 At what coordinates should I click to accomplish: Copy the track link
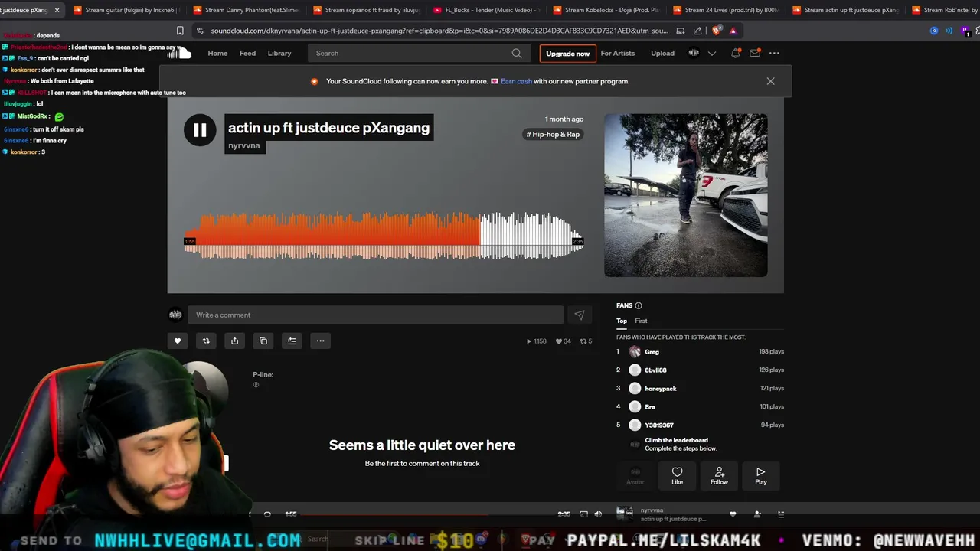coord(263,341)
